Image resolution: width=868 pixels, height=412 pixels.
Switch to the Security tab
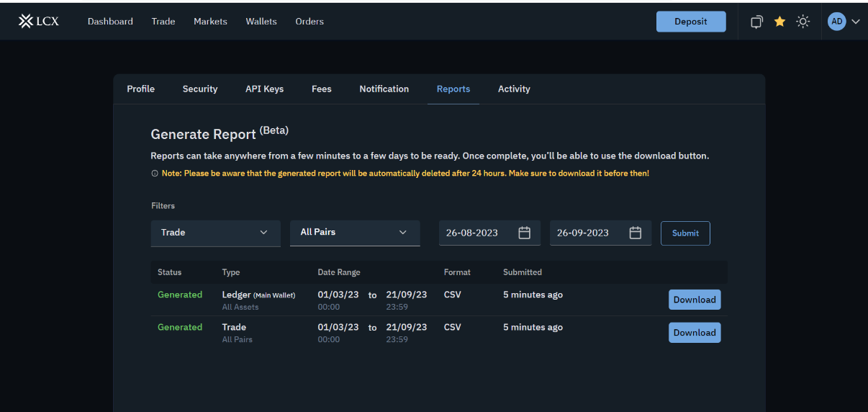point(200,89)
